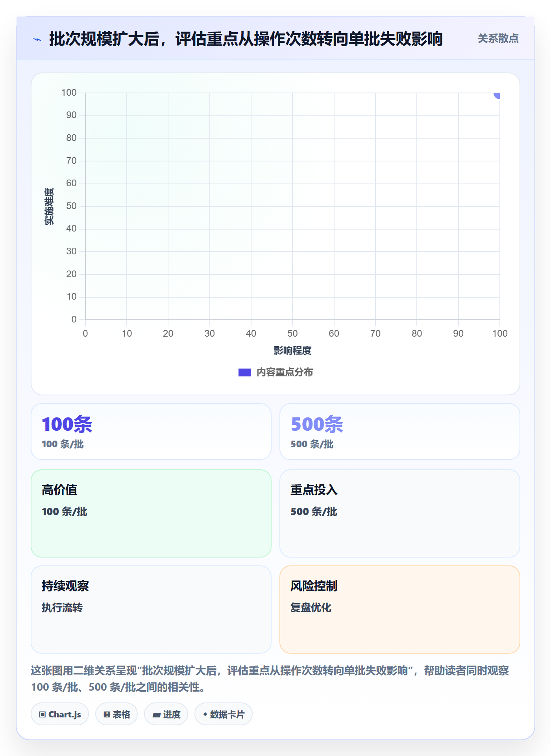Click the Chart.js chip's square icon
This screenshot has width=551, height=756.
coord(43,715)
